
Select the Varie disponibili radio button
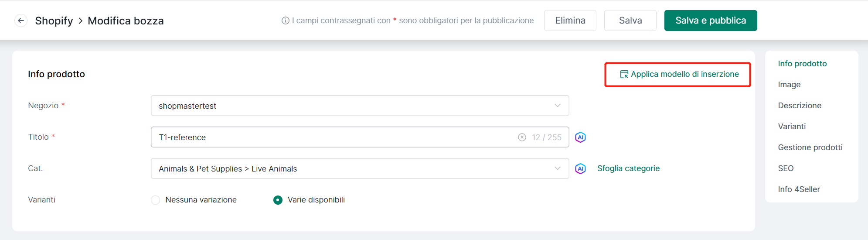tap(278, 200)
